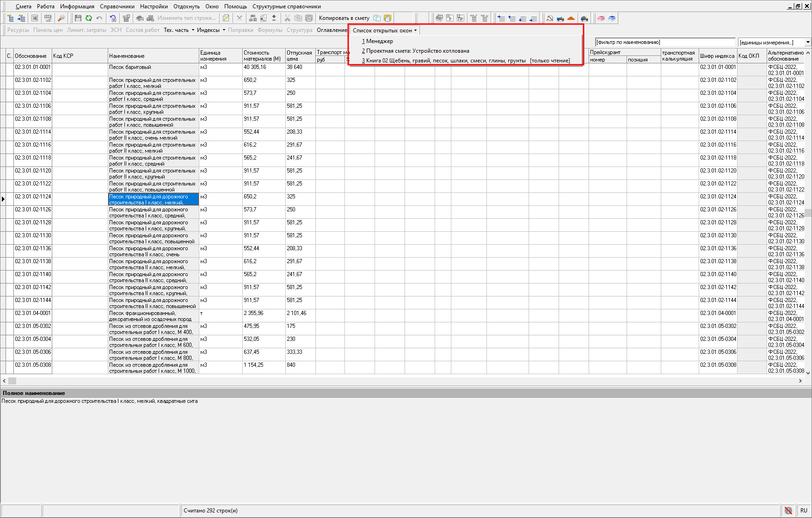Click the blue truck machinery icon
Image resolution: width=812 pixels, height=518 pixels.
560,18
